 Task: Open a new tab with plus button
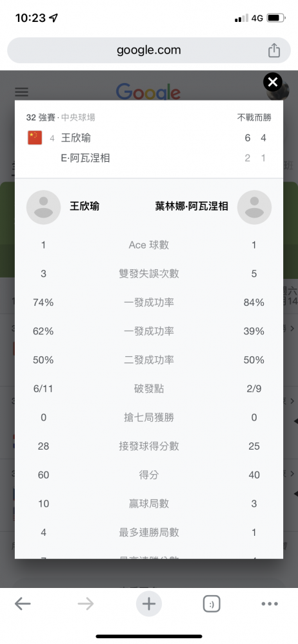pos(149,604)
